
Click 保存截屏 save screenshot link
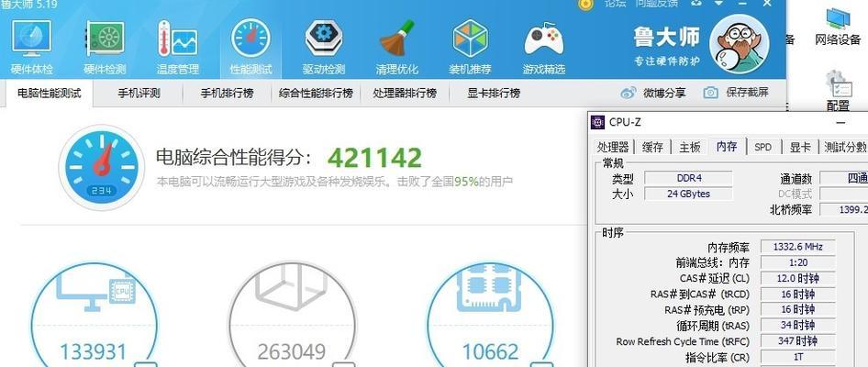coord(747,93)
